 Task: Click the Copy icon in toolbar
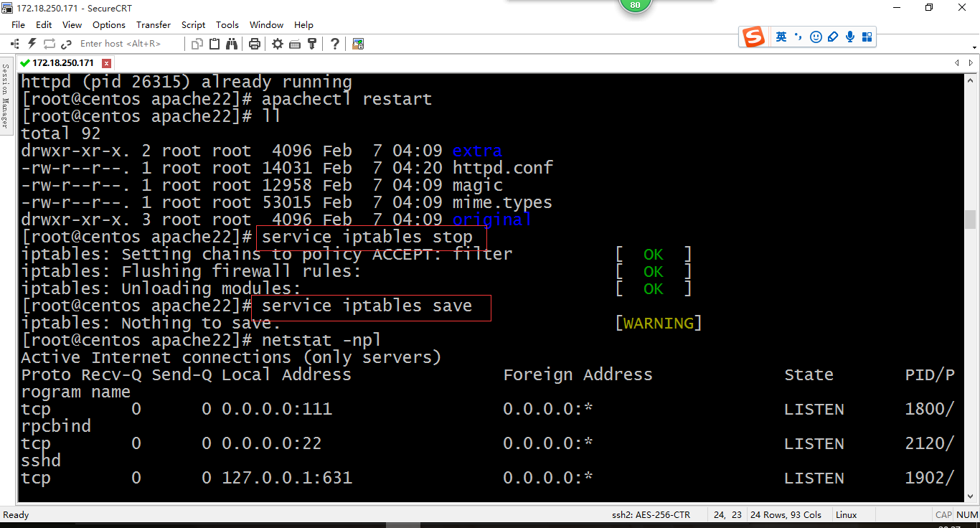coord(198,44)
